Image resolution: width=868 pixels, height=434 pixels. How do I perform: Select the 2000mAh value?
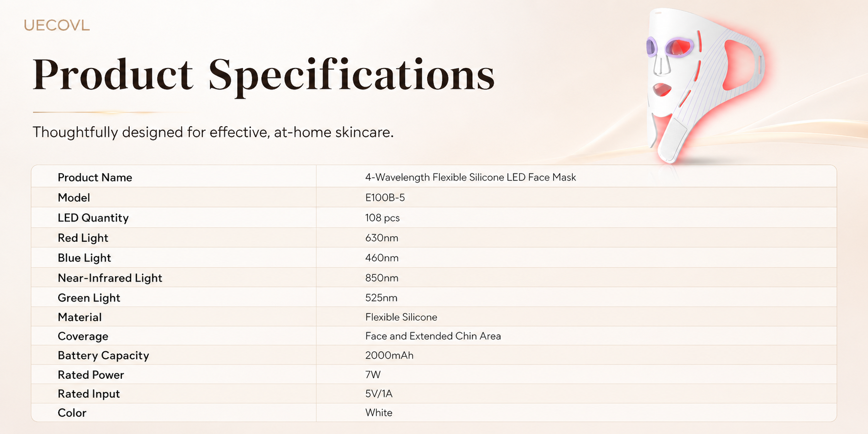389,356
